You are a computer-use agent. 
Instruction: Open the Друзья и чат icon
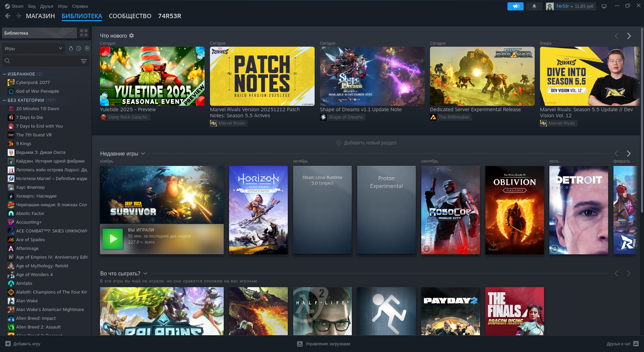636,344
